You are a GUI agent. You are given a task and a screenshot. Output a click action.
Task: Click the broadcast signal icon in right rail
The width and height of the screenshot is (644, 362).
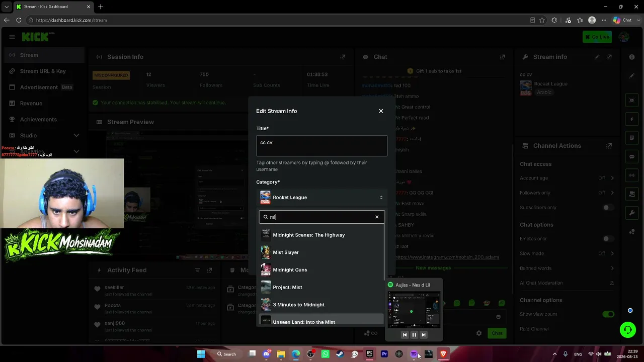632,175
